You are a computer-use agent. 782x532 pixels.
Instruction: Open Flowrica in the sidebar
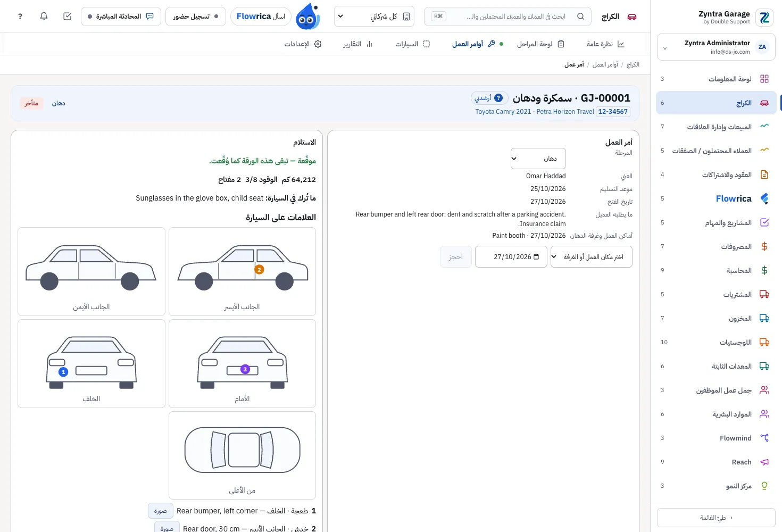716,198
